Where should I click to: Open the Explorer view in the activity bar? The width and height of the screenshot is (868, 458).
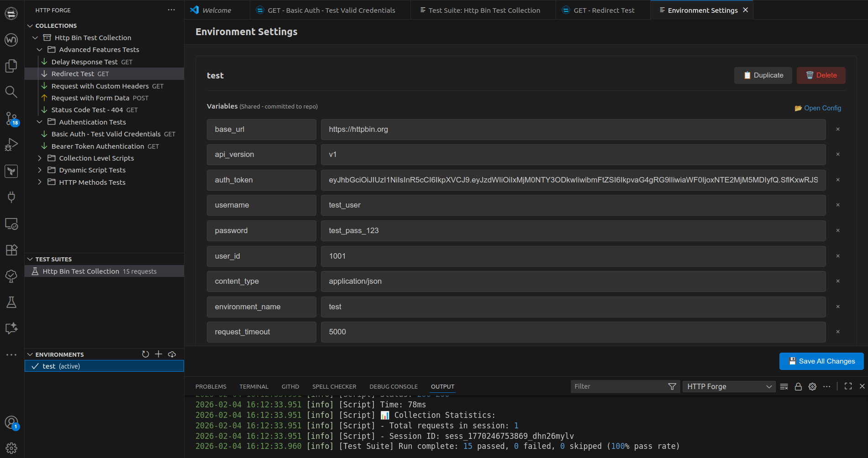tap(11, 66)
